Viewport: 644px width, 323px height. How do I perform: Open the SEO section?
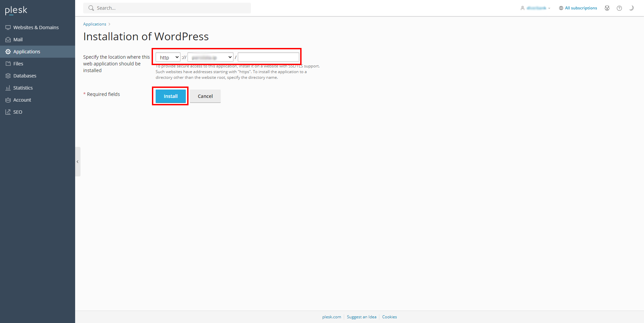click(x=38, y=112)
